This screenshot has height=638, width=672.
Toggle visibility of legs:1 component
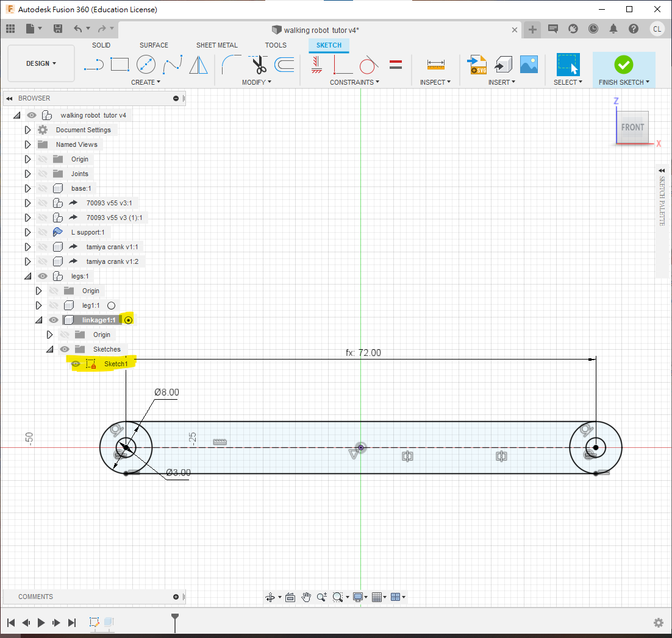tap(43, 276)
